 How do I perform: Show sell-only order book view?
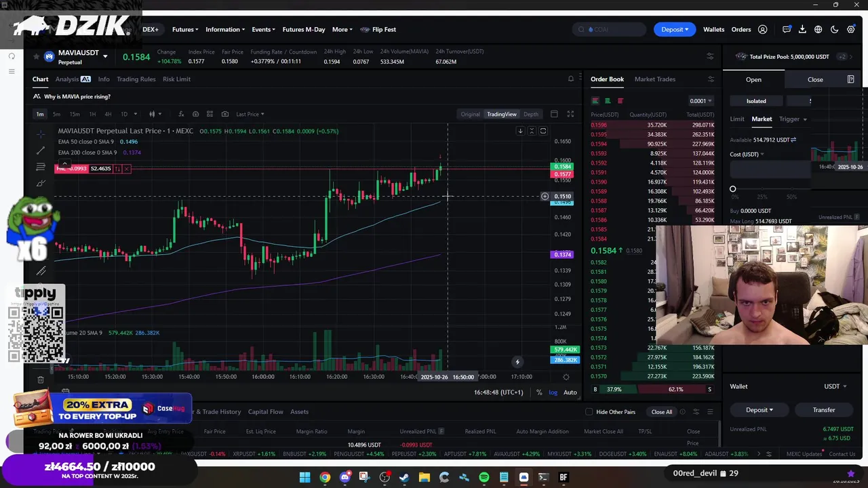tap(620, 101)
